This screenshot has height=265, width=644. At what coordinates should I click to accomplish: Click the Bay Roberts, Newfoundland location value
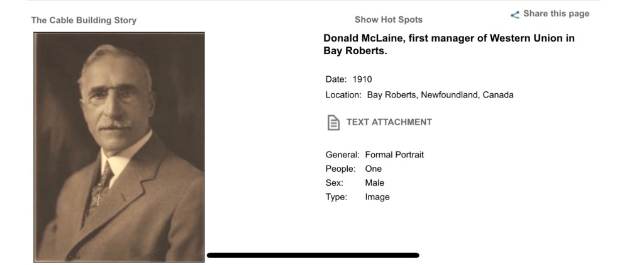440,95
